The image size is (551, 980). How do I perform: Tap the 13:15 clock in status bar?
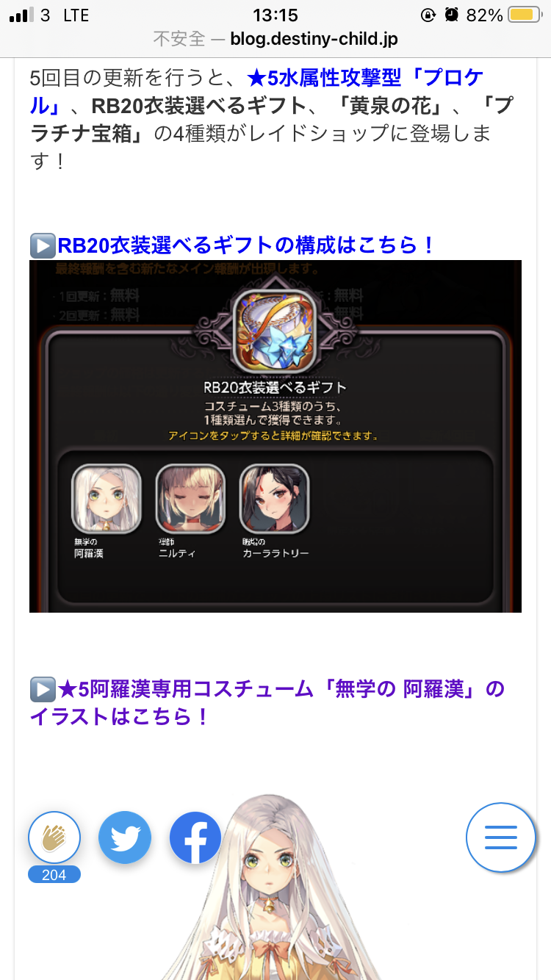pos(275,15)
